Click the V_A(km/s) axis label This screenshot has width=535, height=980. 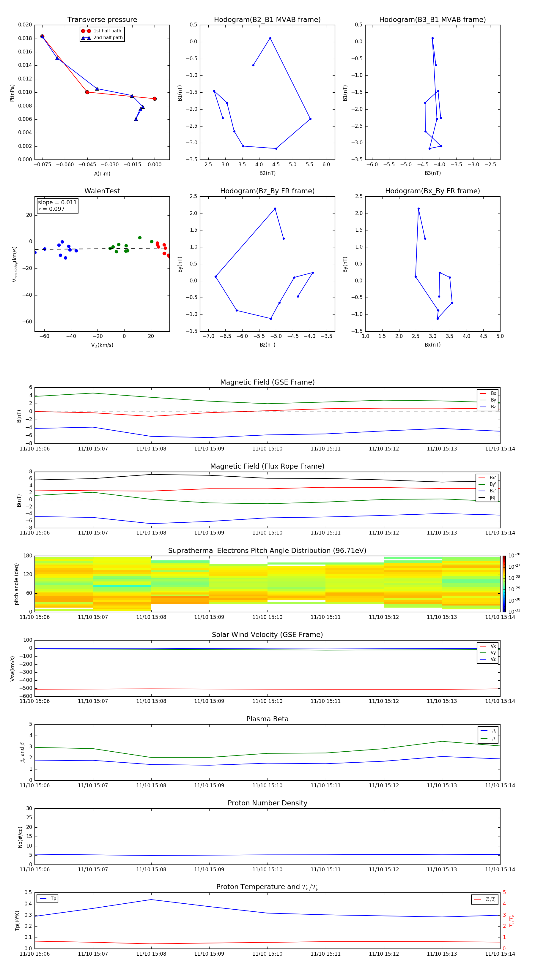(102, 345)
